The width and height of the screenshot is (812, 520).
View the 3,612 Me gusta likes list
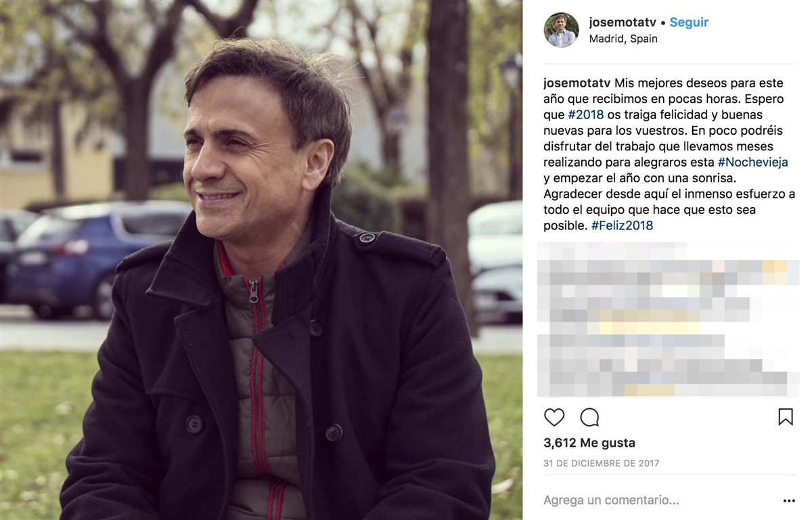tap(589, 443)
